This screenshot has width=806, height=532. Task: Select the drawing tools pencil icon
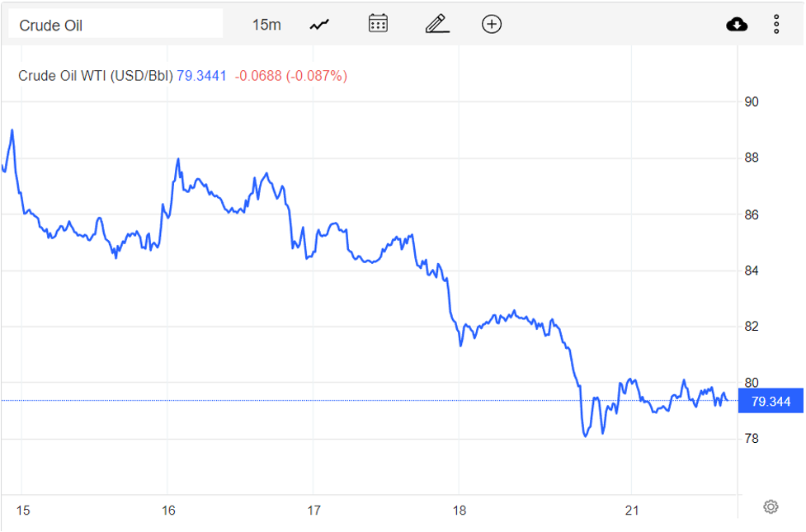[x=436, y=24]
